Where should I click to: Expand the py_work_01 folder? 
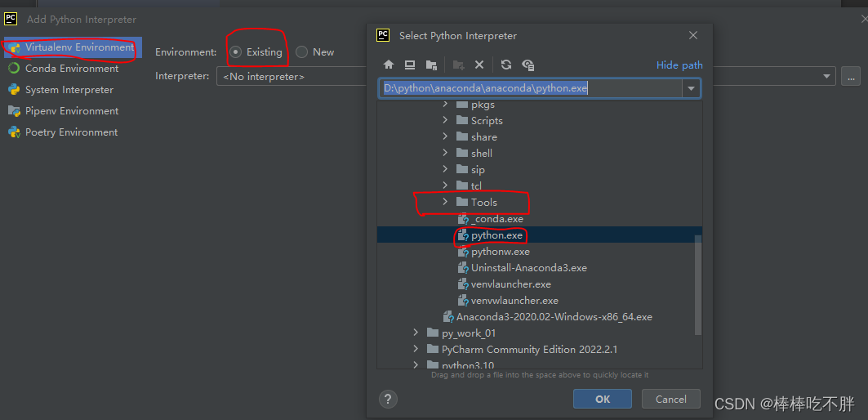[x=416, y=333]
